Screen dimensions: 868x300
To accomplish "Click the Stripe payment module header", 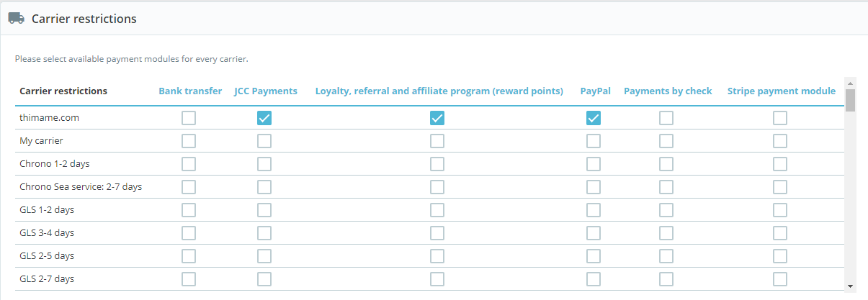I will click(x=782, y=91).
